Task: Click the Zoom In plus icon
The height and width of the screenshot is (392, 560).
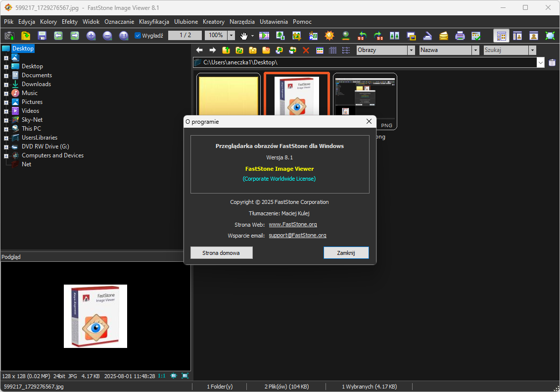Action: tap(91, 36)
